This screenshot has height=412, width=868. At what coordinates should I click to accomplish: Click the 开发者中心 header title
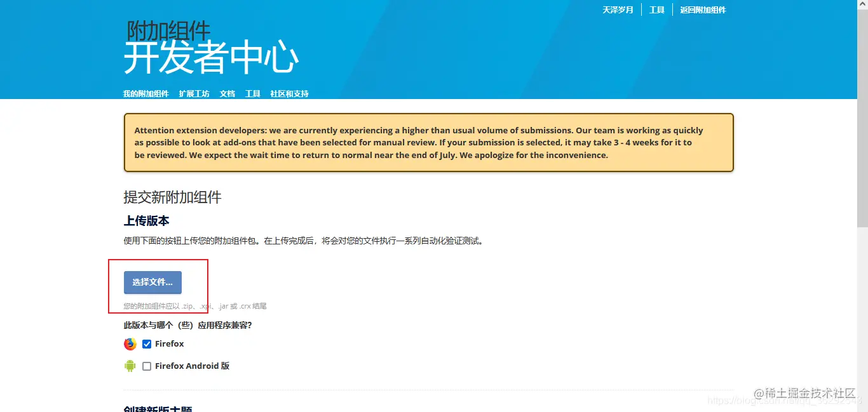[x=211, y=58]
